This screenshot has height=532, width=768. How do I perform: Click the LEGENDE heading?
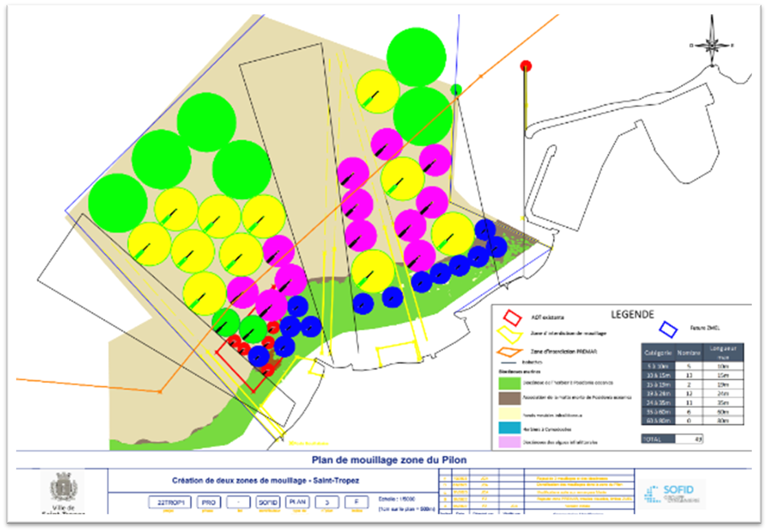[x=632, y=315]
